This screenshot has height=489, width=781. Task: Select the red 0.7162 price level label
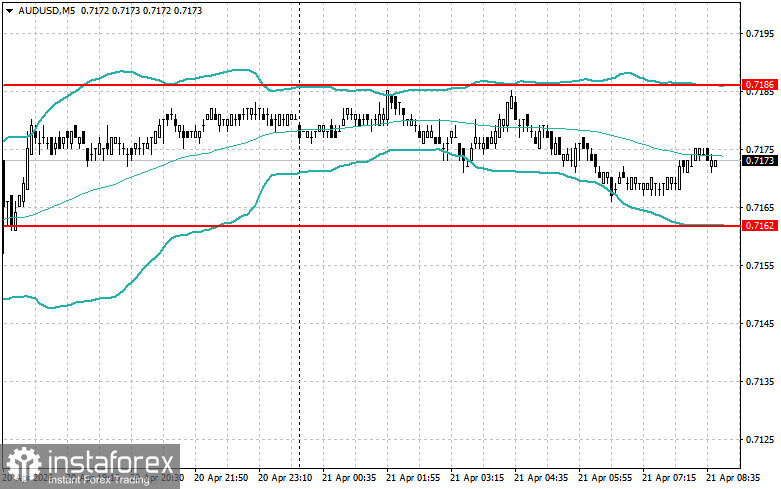point(760,226)
